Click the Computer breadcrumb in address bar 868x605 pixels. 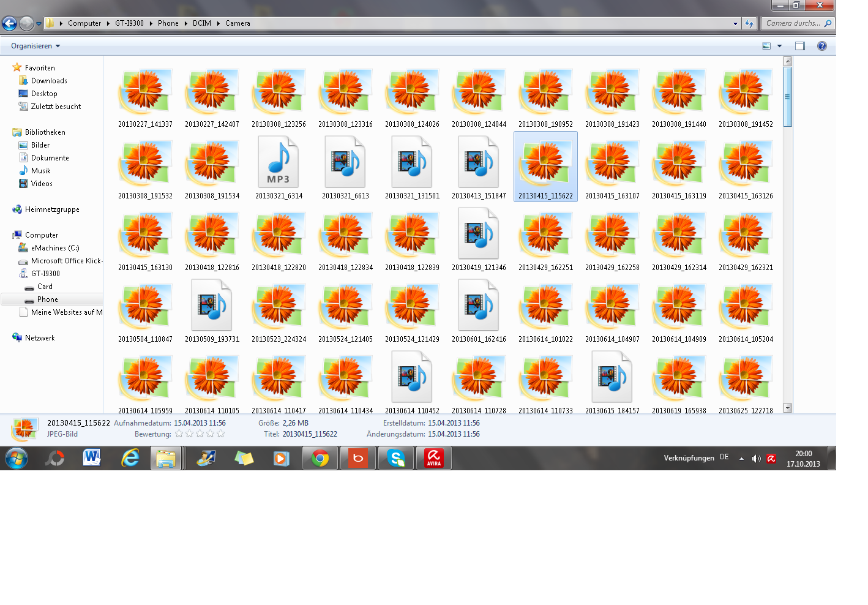click(x=84, y=23)
